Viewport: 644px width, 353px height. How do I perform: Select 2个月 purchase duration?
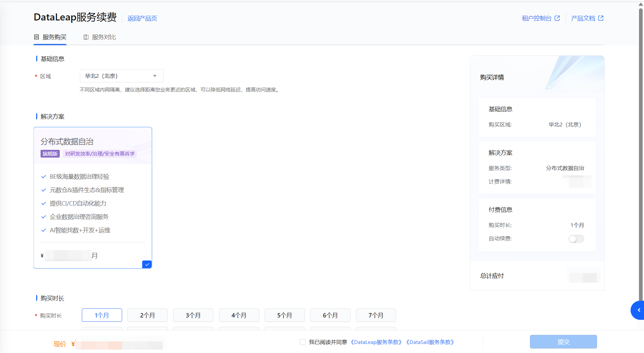[148, 315]
